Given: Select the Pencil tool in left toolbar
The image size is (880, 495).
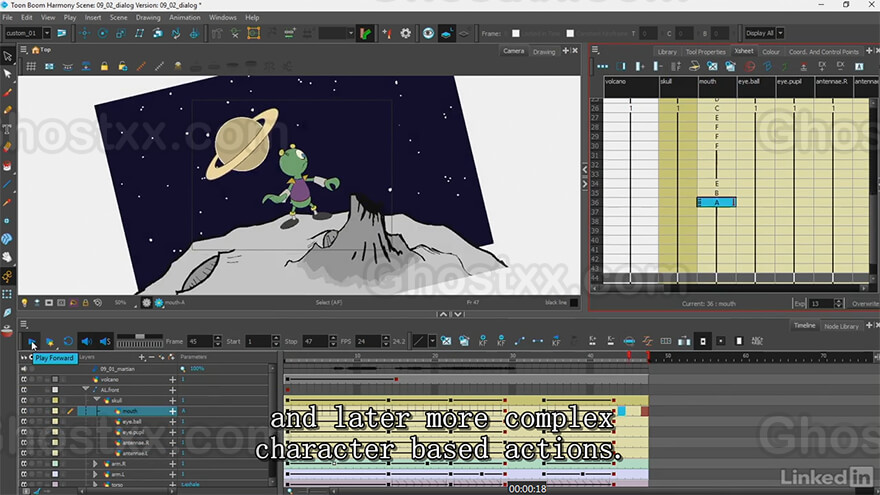Looking at the screenshot, I should coord(7,111).
